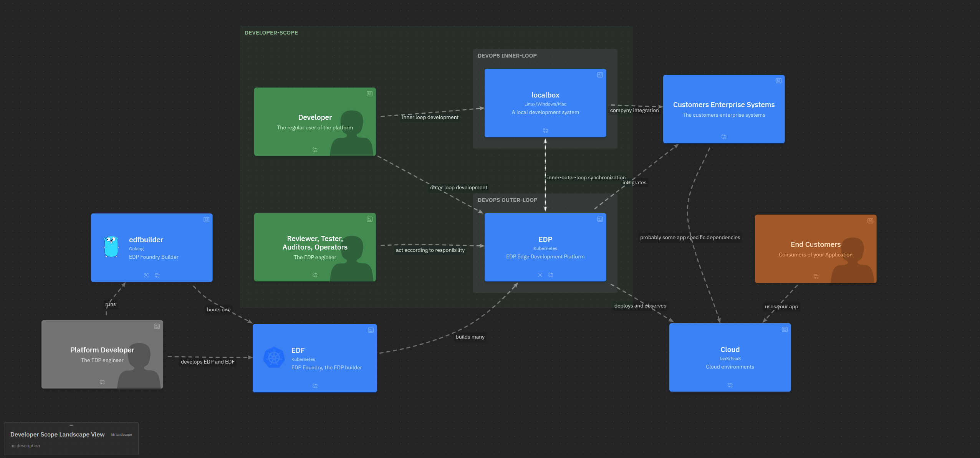Select the Customers Enterprise Systems card
This screenshot has width=980, height=458.
(x=724, y=109)
